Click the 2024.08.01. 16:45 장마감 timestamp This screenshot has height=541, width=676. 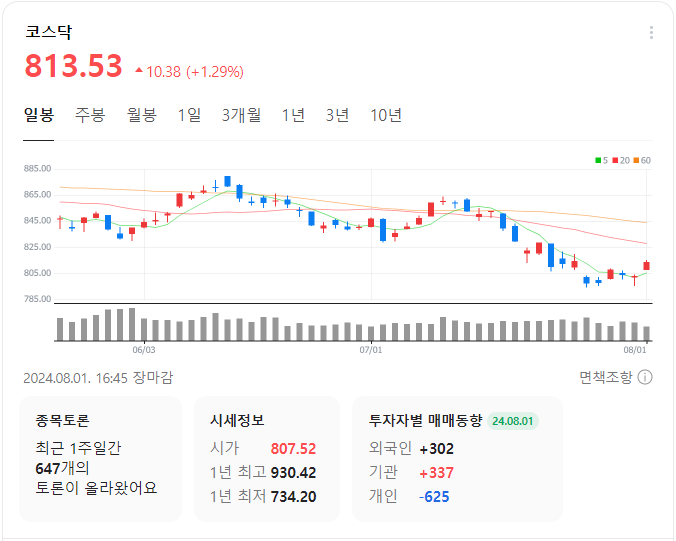[x=98, y=378]
